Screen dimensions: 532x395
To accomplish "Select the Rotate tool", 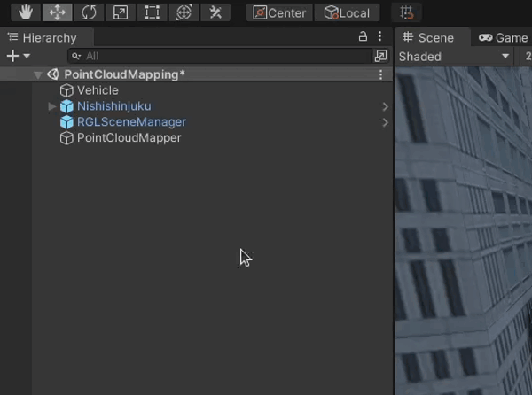I will tap(89, 12).
